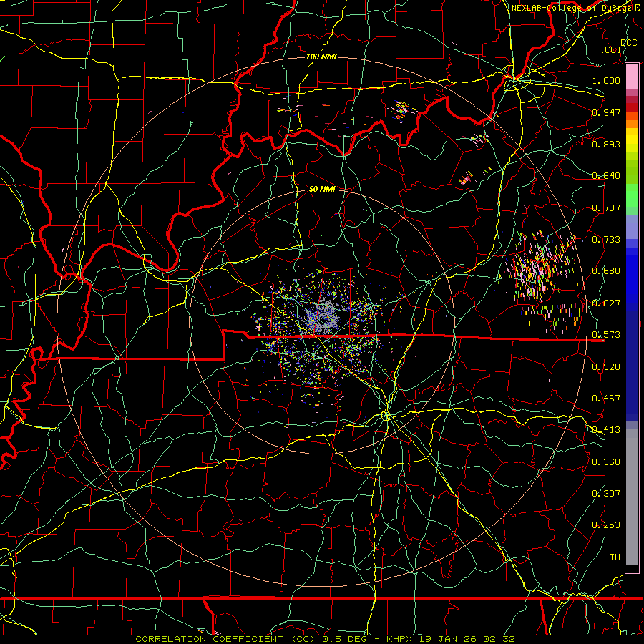Image resolution: width=644 pixels, height=644 pixels.
Task: Click the gray radar clutter core at the map center
Action: coord(323,318)
